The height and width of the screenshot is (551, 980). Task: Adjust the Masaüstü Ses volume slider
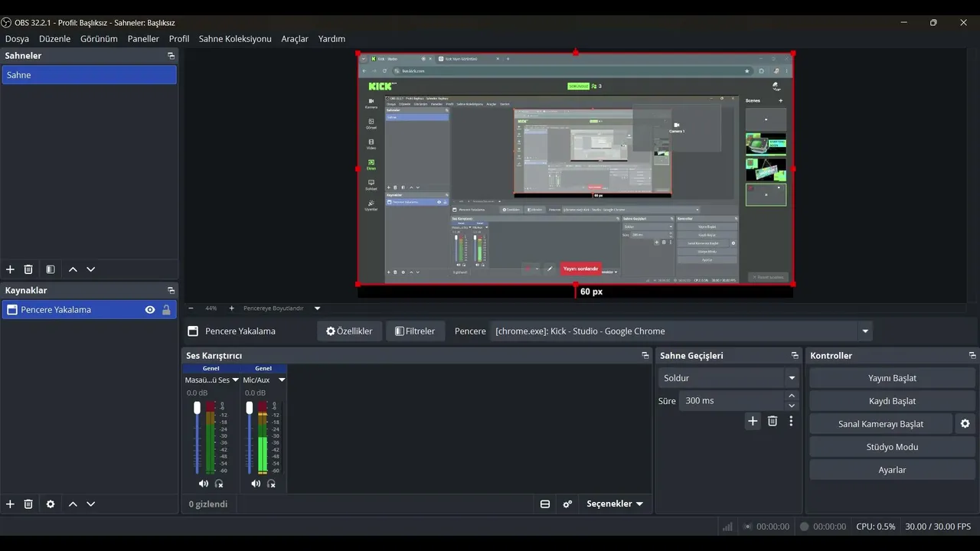(197, 408)
